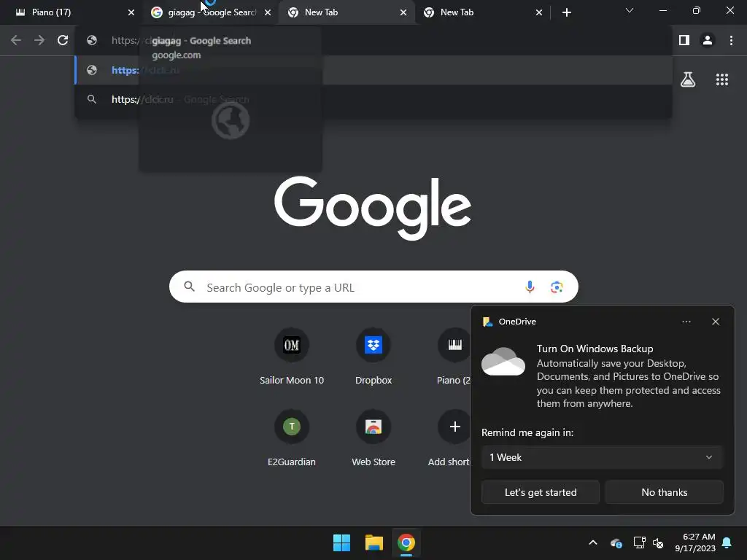
Task: Click the Chrome taskbar icon
Action: 406,542
